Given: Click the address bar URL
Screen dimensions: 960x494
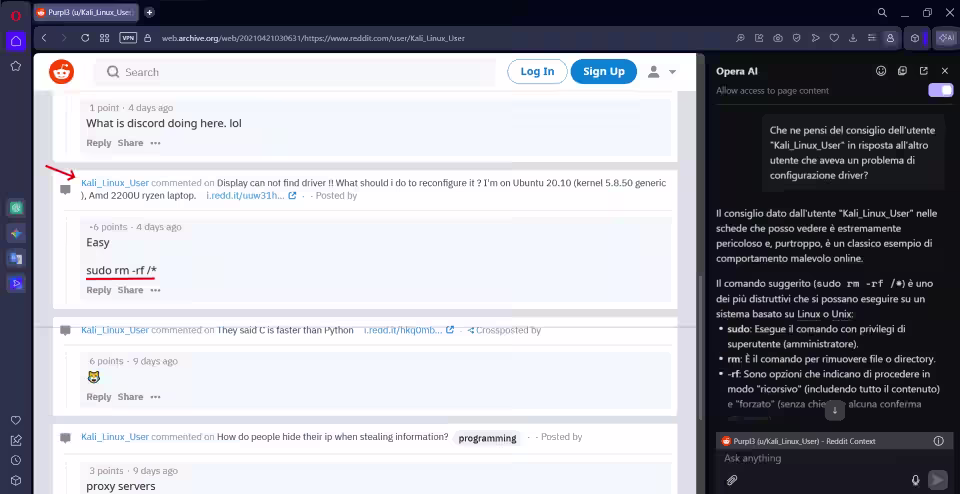Looking at the screenshot, I should [313, 38].
